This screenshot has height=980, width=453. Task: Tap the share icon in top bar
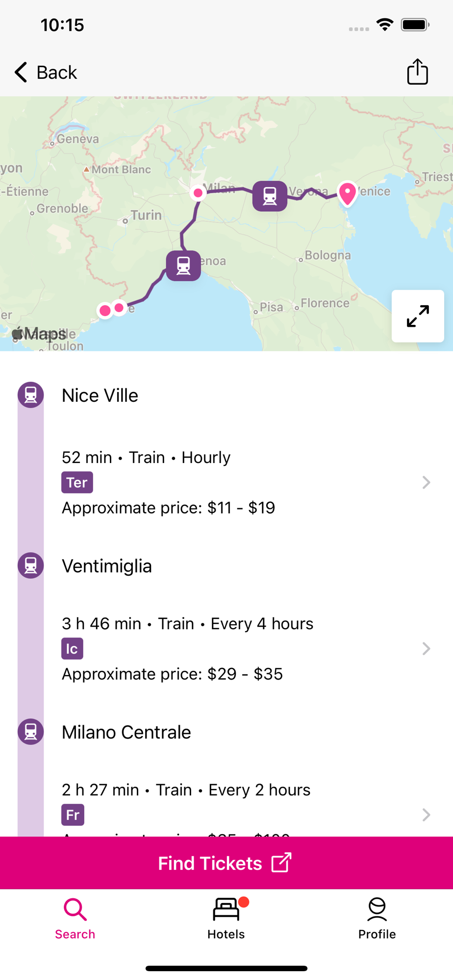click(417, 72)
